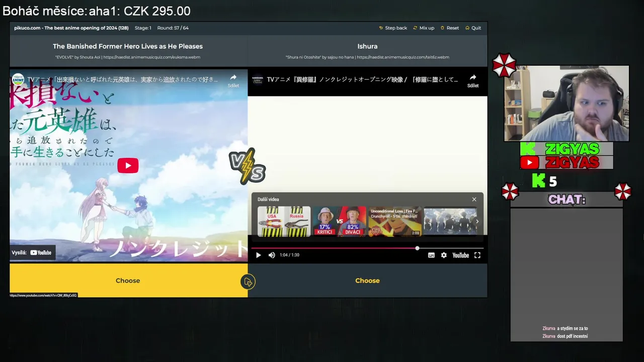Share the Ishura video via Sdílet icon
644x362 pixels.
(x=472, y=80)
